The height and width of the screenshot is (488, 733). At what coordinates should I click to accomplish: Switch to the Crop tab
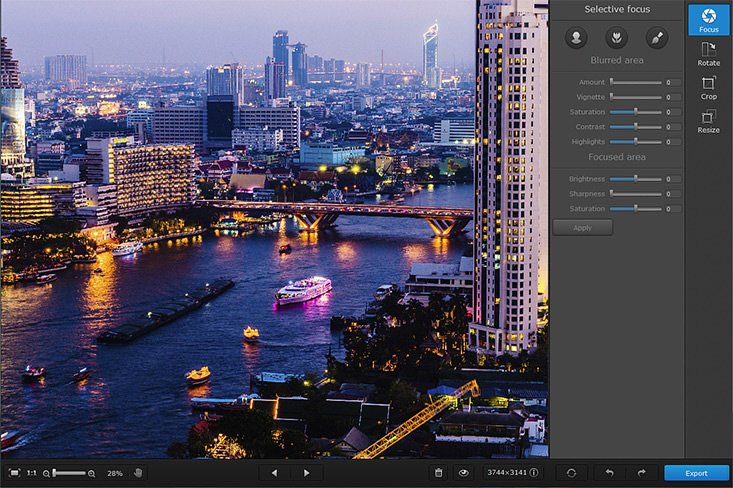(x=708, y=88)
